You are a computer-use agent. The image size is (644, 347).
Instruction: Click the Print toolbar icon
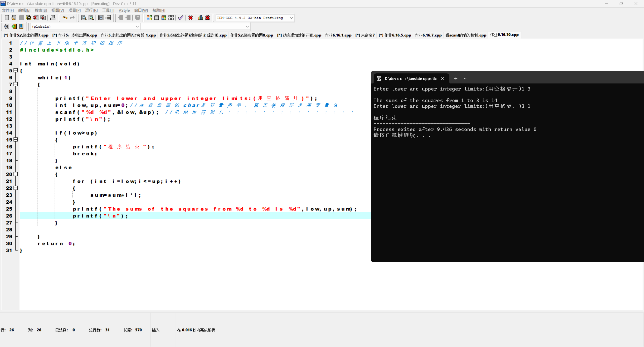53,18
